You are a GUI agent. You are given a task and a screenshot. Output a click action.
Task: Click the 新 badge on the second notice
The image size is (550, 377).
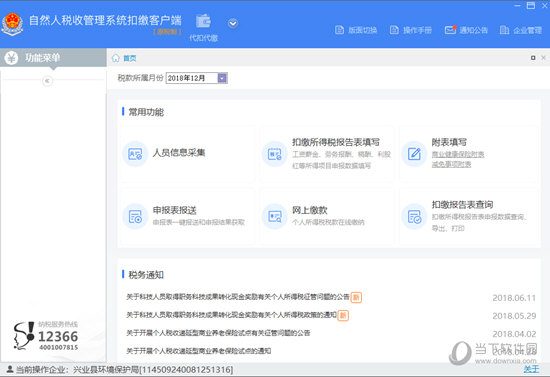(x=343, y=315)
